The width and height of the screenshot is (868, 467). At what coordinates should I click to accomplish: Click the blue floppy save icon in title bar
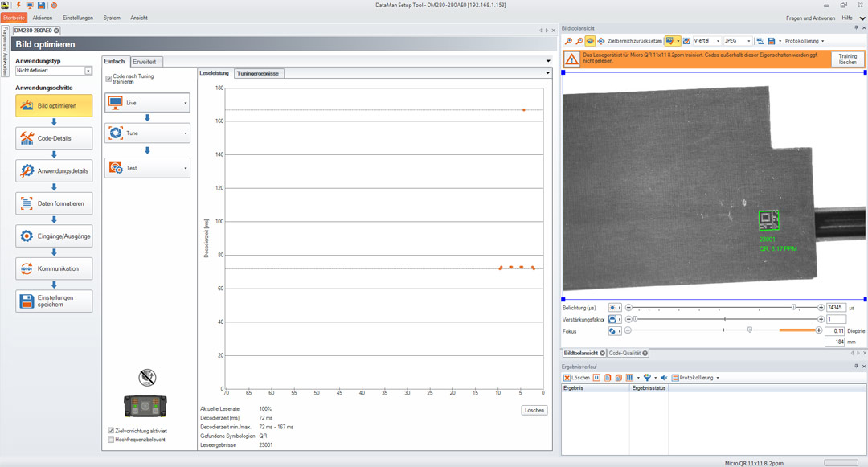(x=42, y=5)
